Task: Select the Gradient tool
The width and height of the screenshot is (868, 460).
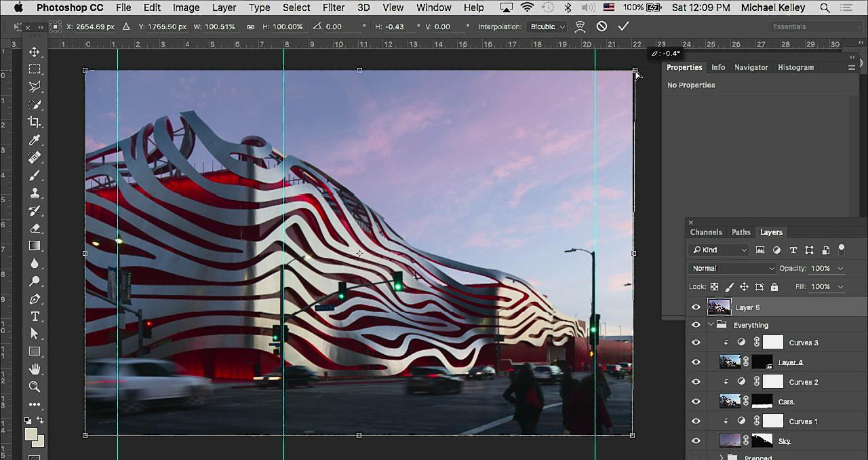Action: tap(35, 246)
